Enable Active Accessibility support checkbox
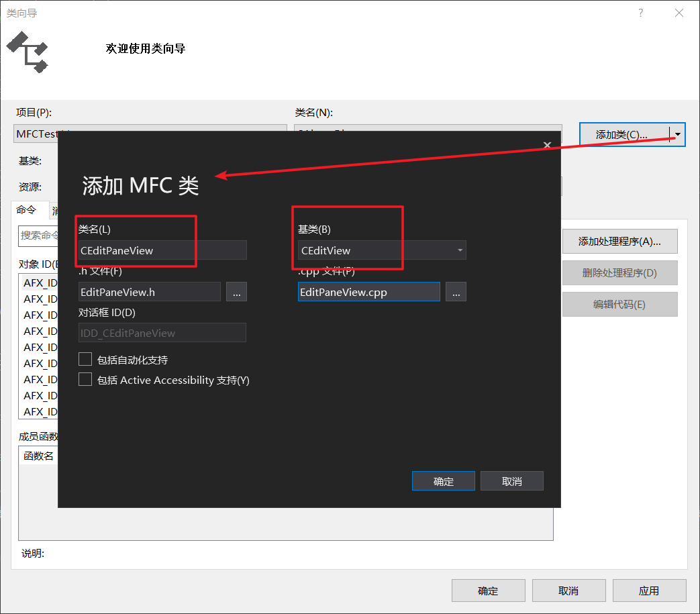 [85, 379]
